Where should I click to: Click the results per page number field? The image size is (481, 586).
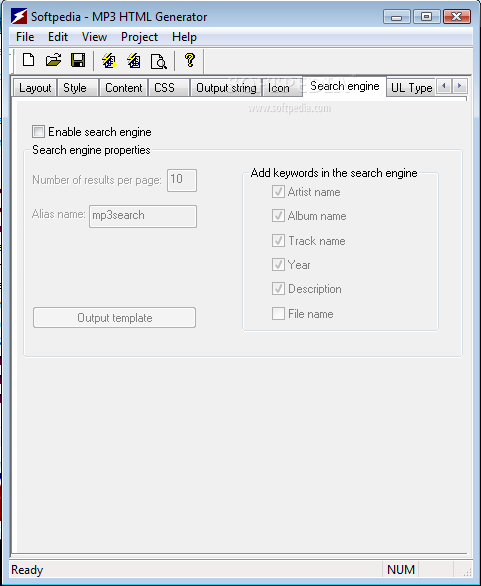click(182, 181)
